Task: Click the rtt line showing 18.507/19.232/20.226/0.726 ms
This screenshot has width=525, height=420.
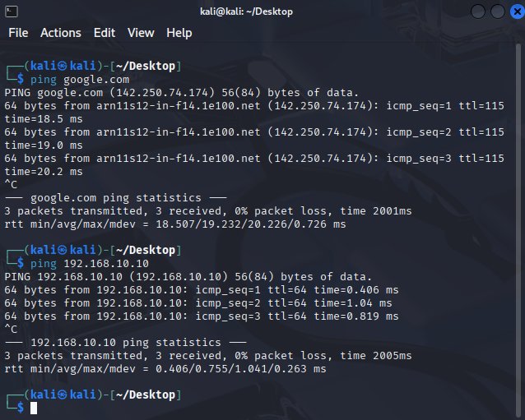Action: (x=174, y=224)
